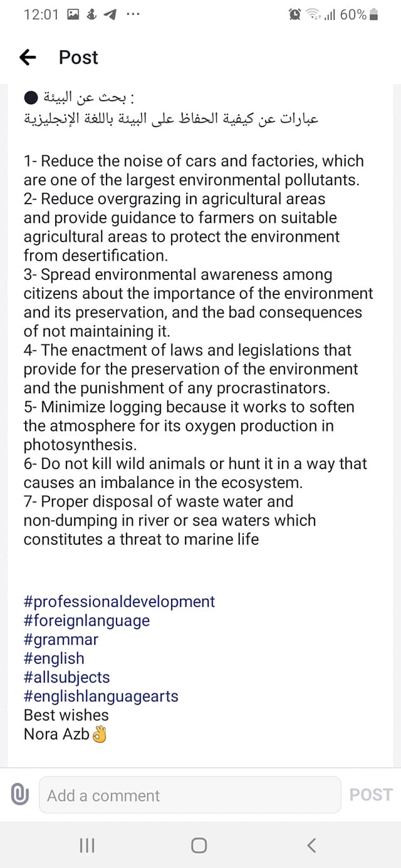Tap the Android home button icon
Screen dimensions: 401x868
[199, 845]
